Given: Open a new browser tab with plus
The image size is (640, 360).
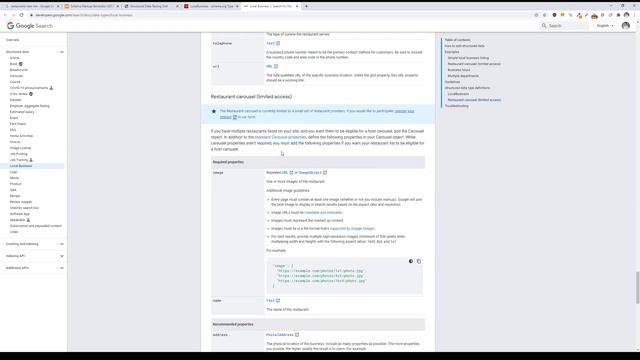Looking at the screenshot, I should (306, 6).
